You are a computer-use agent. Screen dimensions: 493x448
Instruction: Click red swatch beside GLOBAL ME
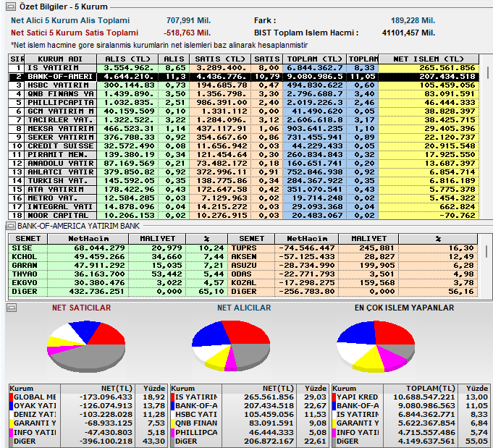click(x=12, y=397)
